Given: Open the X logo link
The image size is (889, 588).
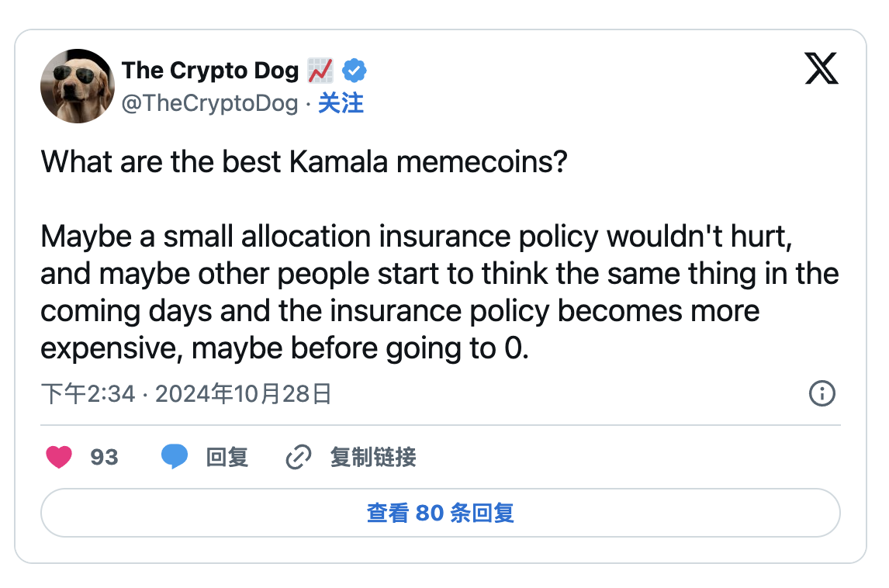Looking at the screenshot, I should [822, 71].
